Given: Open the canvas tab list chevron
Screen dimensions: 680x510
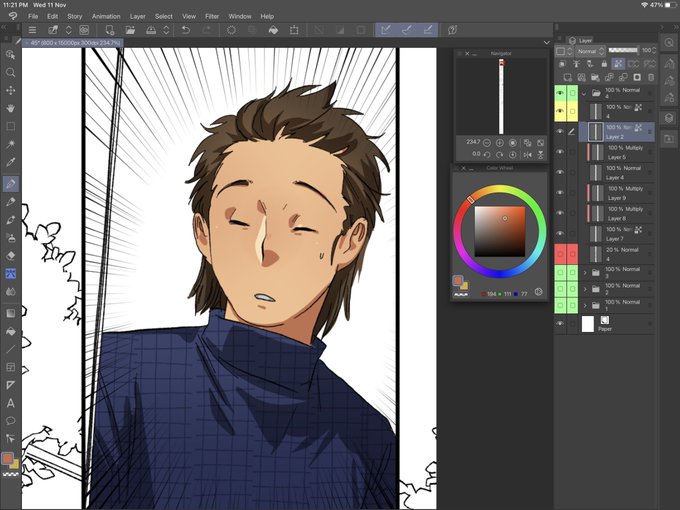Looking at the screenshot, I should [546, 42].
